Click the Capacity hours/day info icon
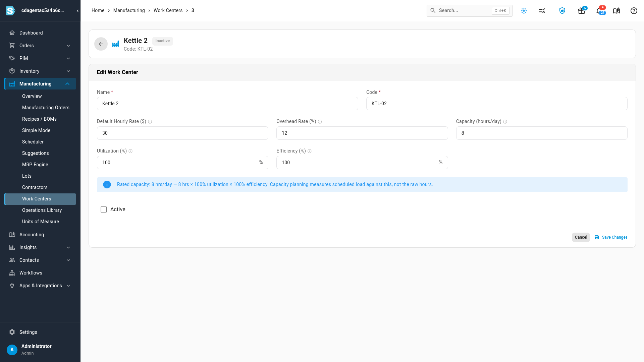Image resolution: width=644 pixels, height=362 pixels. pos(505,122)
